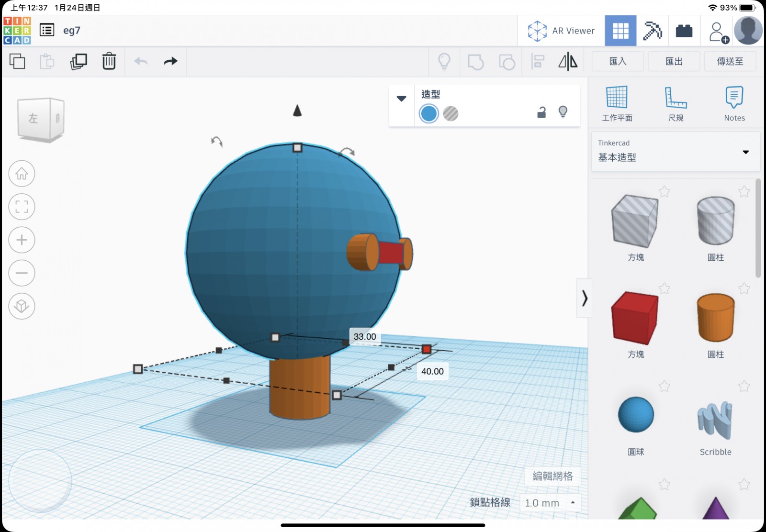Favorite the sphere with star
Viewport: 766px width, 532px height.
[665, 386]
